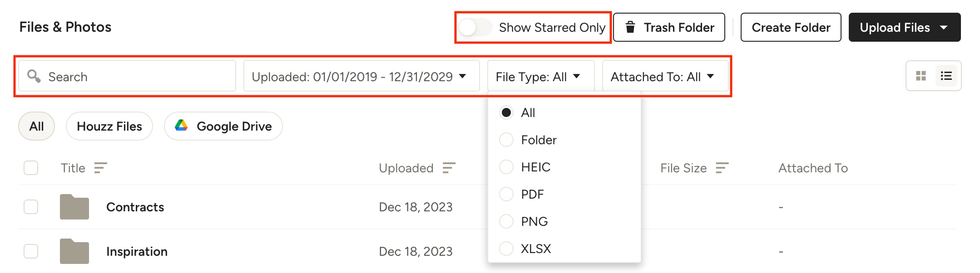Viewport: 980px width, 273px height.
Task: Switch to grid view layout
Action: click(x=921, y=76)
